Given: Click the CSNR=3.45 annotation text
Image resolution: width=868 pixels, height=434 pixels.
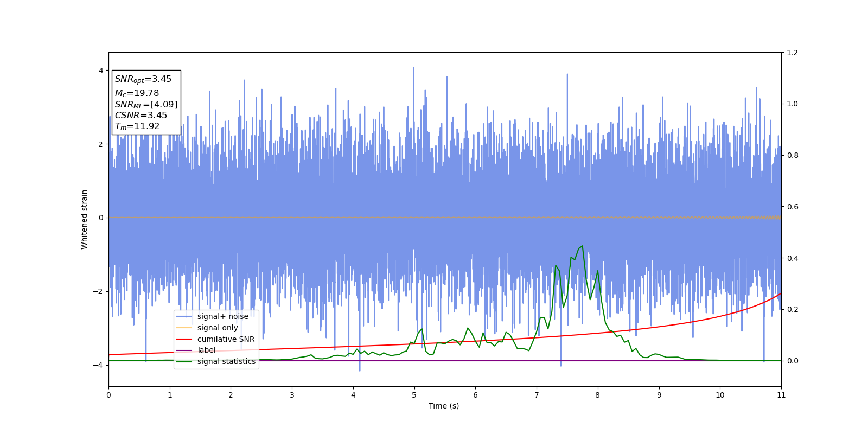Looking at the screenshot, I should coord(141,116).
